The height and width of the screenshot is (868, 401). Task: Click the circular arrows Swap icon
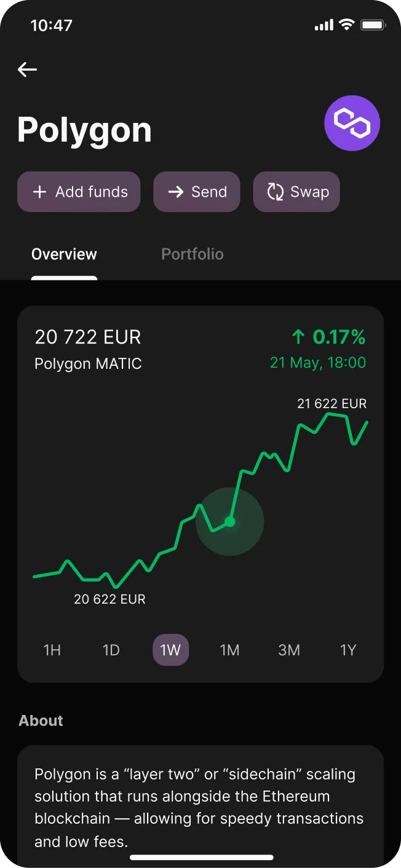coord(275,192)
